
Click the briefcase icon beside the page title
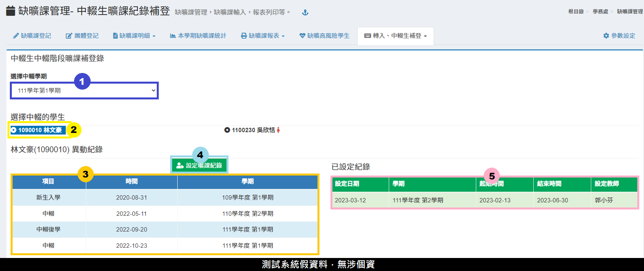11,11
